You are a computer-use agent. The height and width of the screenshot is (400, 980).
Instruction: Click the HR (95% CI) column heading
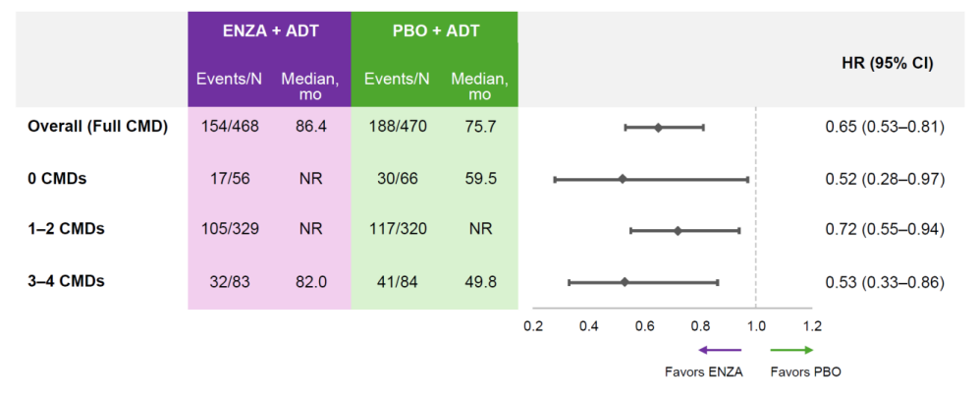pyautogui.click(x=888, y=64)
